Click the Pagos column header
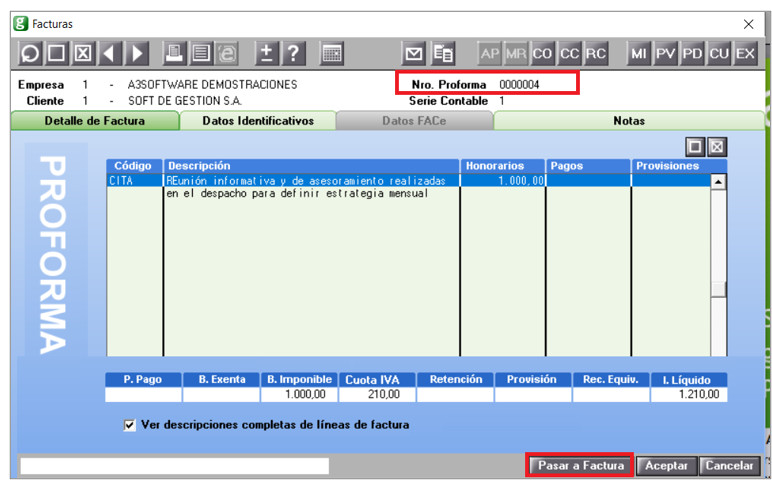The image size is (772, 484). click(588, 166)
